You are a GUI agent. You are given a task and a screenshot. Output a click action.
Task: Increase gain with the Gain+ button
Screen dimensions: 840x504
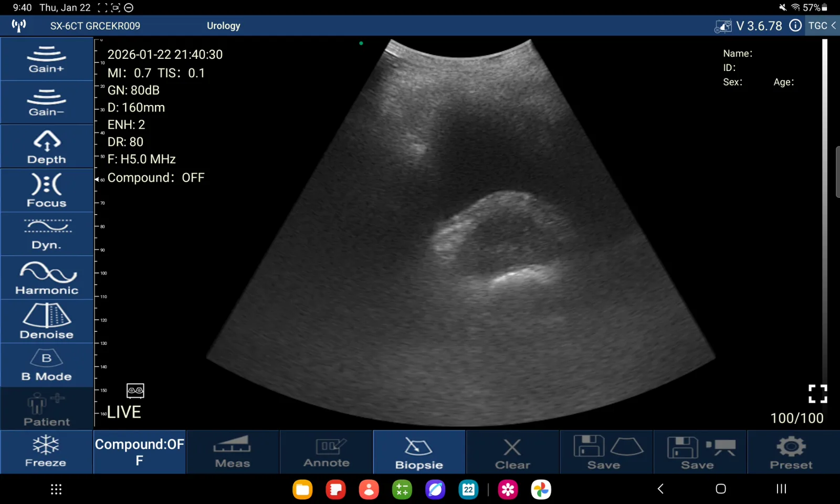pos(47,59)
